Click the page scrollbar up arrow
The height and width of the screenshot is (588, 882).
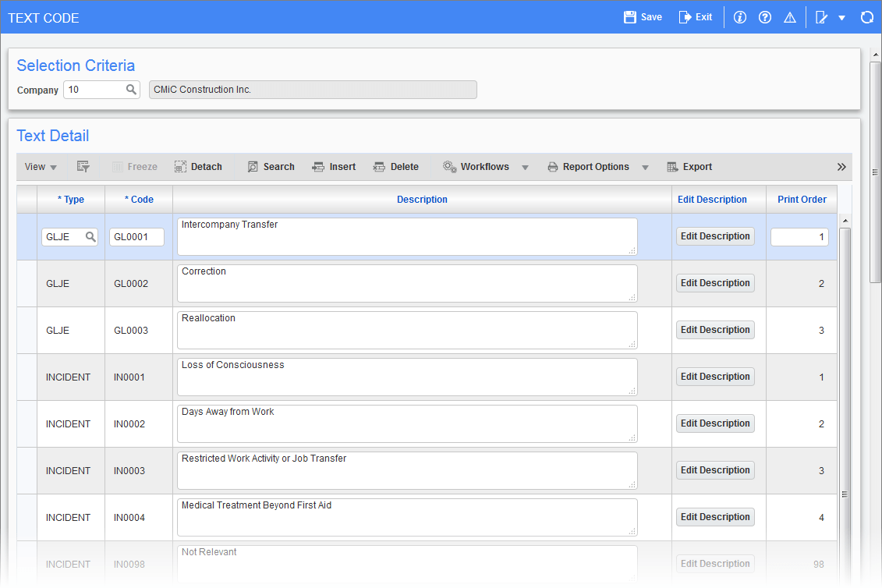click(x=875, y=55)
